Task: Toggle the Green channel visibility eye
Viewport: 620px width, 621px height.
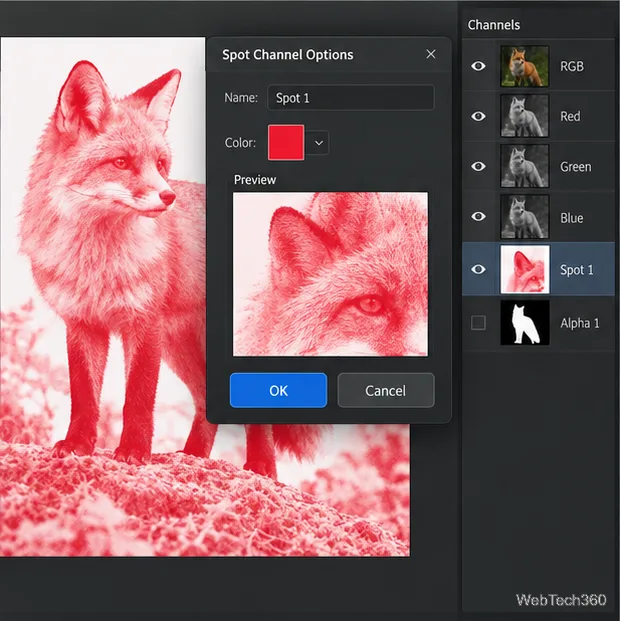Action: (x=478, y=166)
